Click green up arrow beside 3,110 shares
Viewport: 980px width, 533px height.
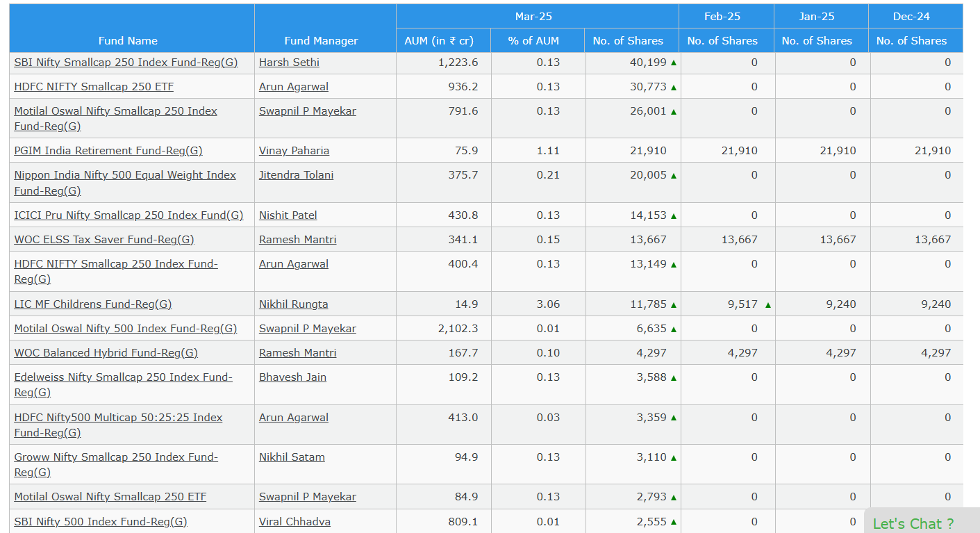point(674,458)
